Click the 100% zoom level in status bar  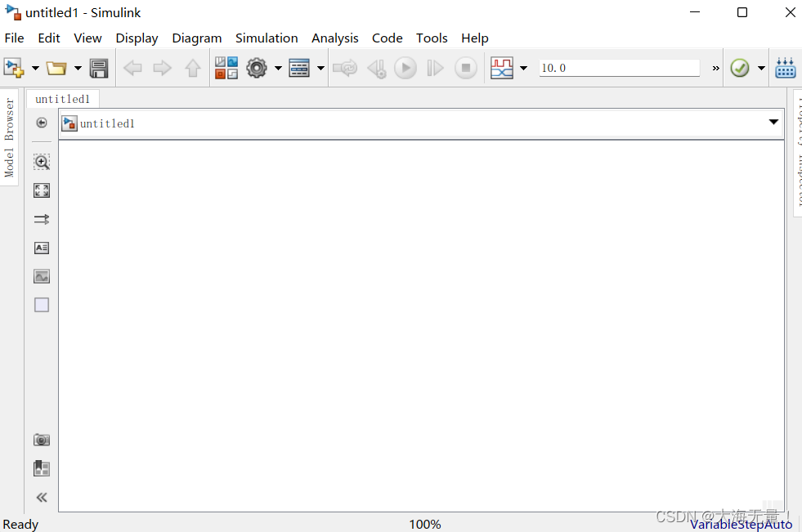point(424,525)
